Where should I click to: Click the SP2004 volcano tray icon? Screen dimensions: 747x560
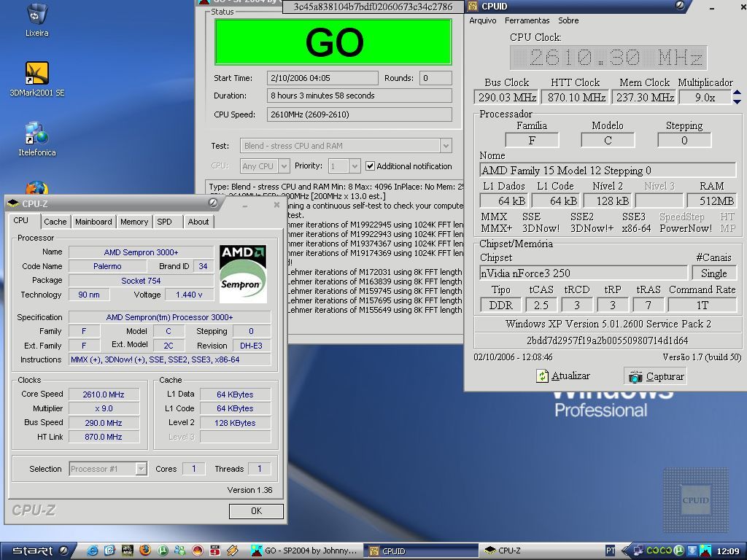click(705, 551)
